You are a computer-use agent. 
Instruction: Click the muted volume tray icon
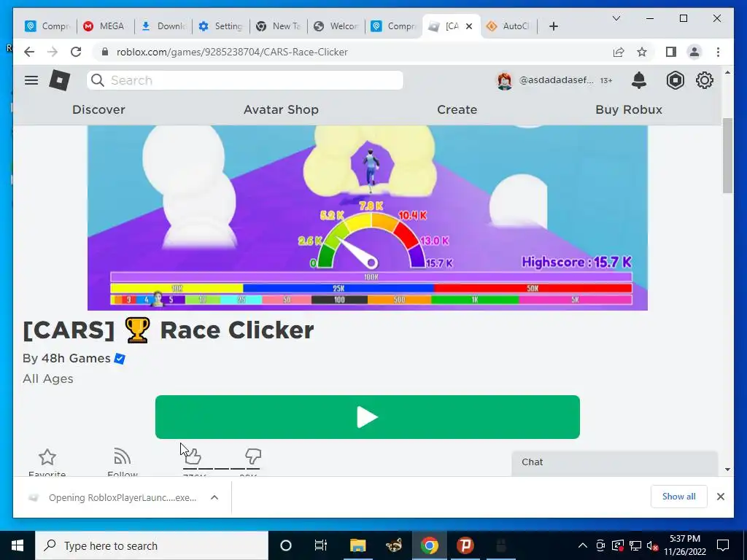coord(653,545)
